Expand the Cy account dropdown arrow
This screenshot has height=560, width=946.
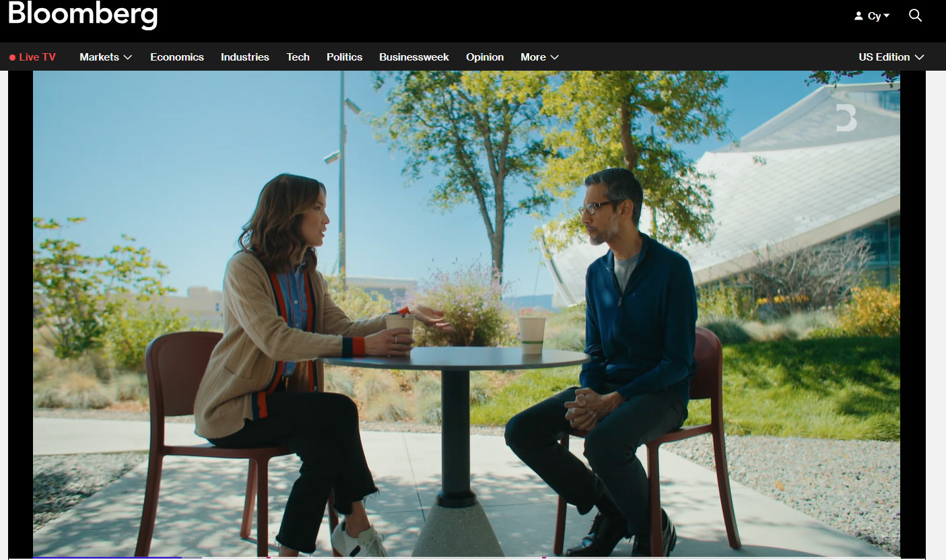click(x=887, y=15)
